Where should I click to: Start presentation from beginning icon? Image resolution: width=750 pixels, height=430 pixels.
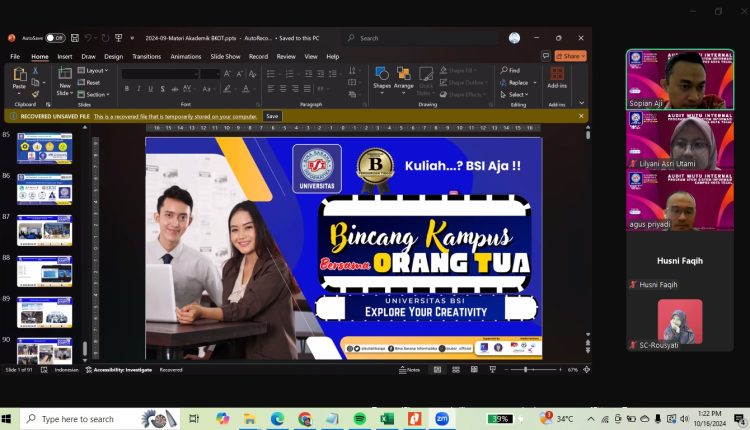click(119, 38)
